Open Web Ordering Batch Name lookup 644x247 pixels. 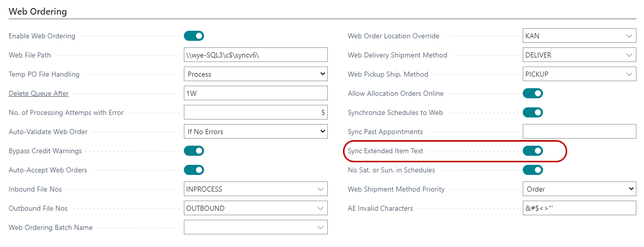tap(320, 228)
